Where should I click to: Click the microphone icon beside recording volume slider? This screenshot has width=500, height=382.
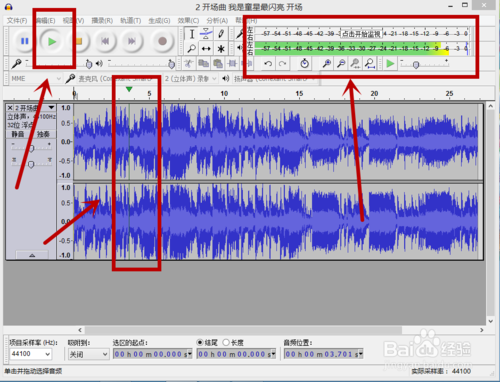tap(16, 63)
